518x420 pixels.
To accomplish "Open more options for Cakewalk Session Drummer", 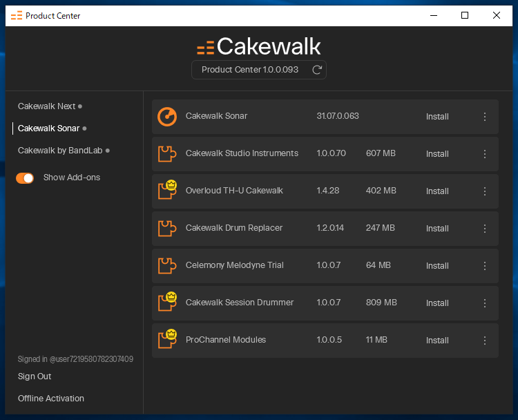I will pyautogui.click(x=485, y=303).
